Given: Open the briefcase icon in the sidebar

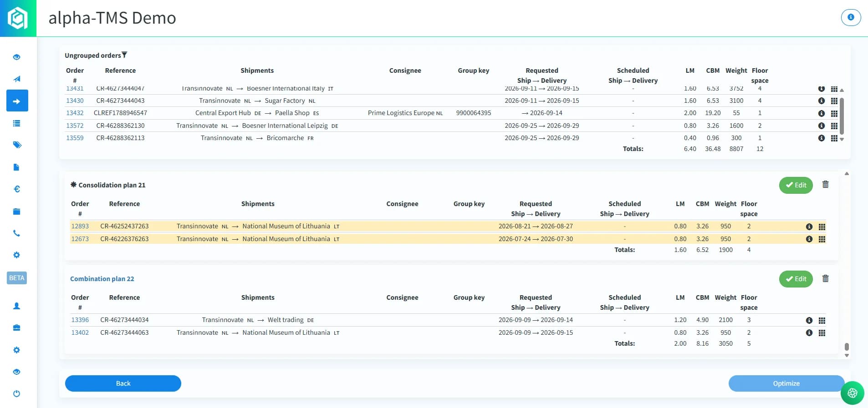Looking at the screenshot, I should pos(17,328).
